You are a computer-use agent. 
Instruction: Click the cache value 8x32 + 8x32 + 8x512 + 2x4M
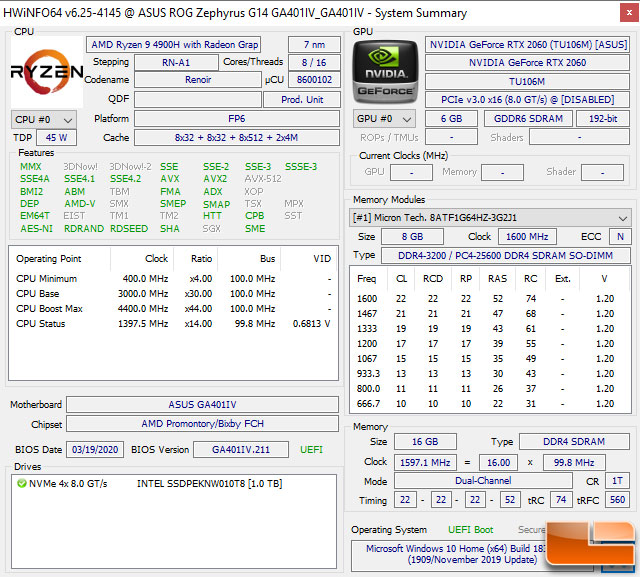[x=237, y=138]
